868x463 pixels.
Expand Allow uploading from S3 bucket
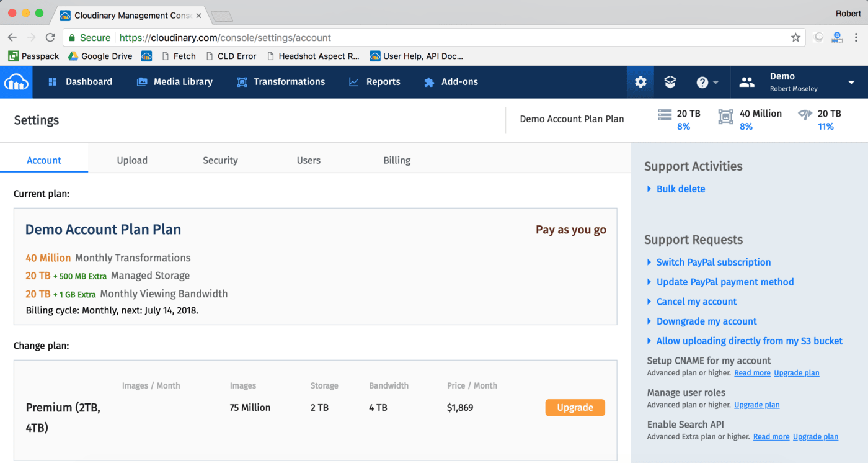pos(749,341)
